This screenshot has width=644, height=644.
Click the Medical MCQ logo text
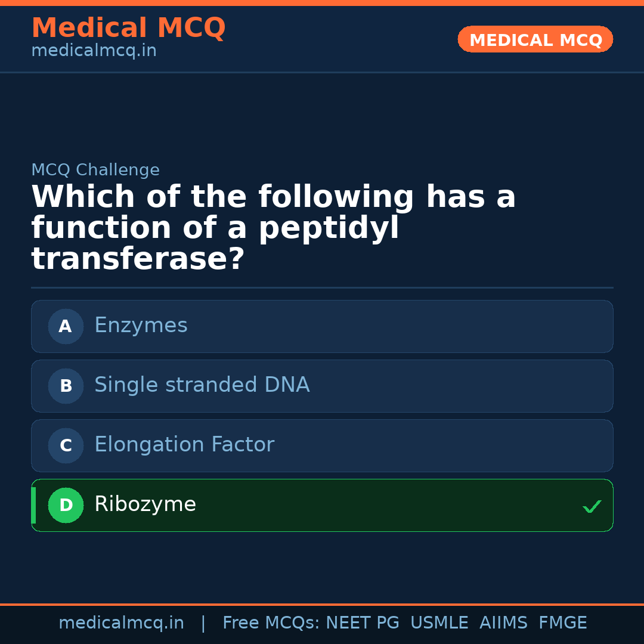click(x=128, y=28)
